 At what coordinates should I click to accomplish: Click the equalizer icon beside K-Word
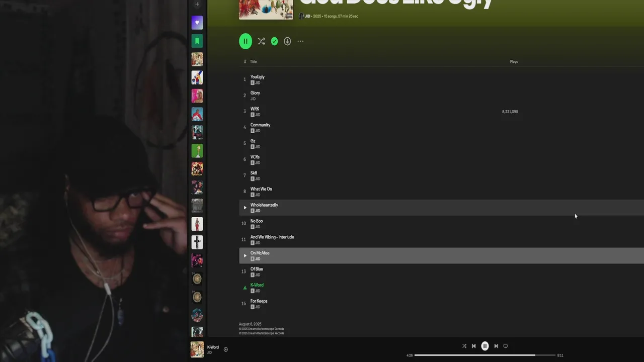pyautogui.click(x=245, y=288)
